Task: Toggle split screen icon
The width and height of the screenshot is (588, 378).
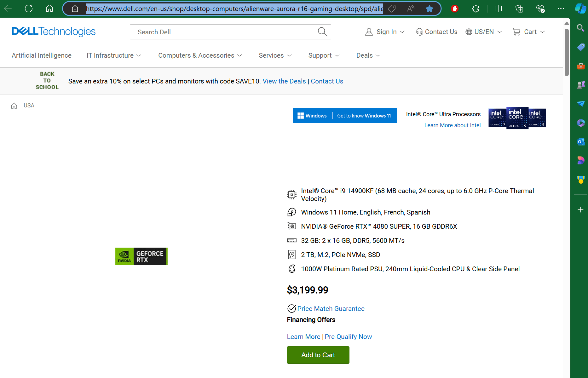Action: pyautogui.click(x=498, y=9)
